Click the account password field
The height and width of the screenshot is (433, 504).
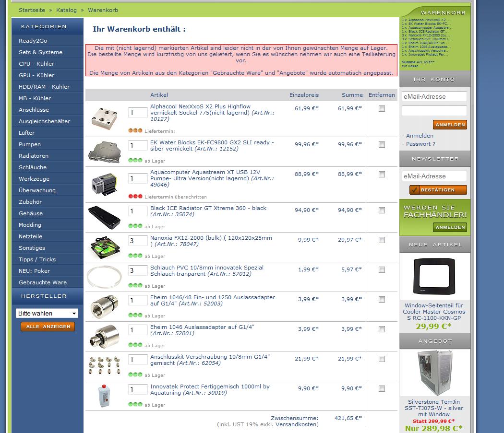pos(434,110)
